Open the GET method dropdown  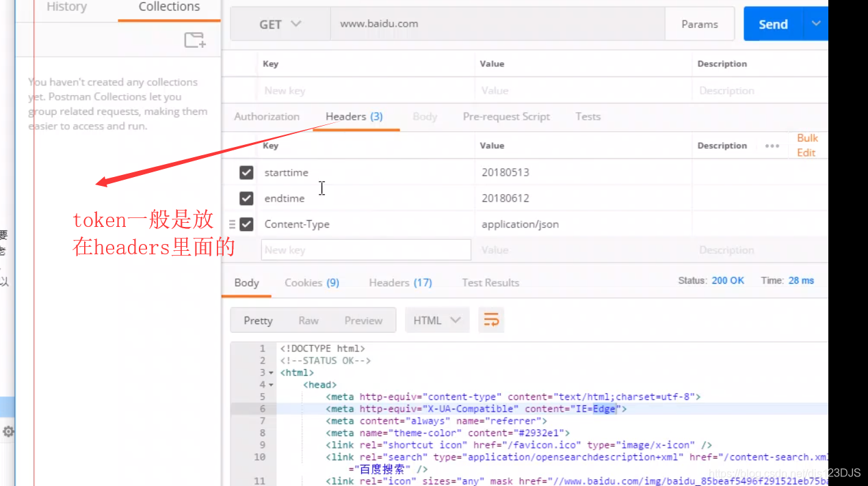click(280, 24)
